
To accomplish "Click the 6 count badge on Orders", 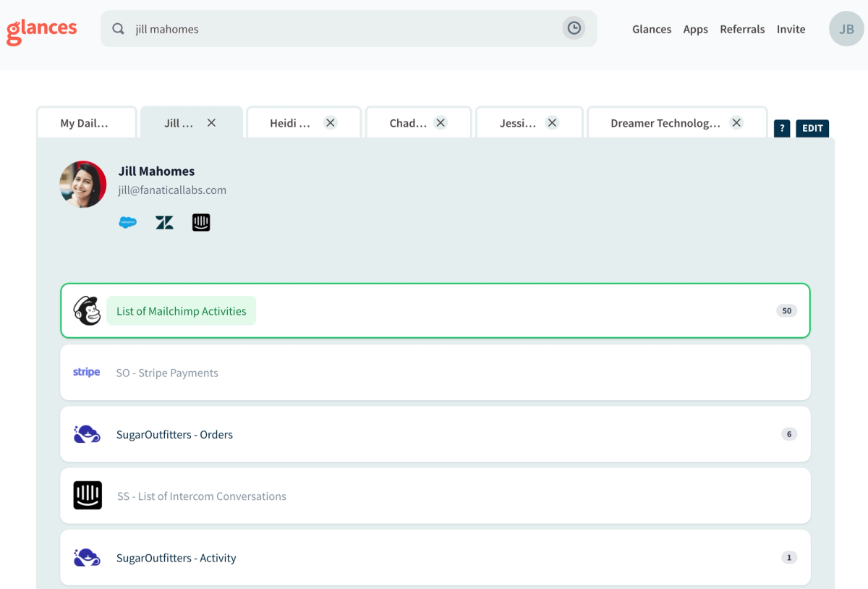I will click(x=789, y=434).
